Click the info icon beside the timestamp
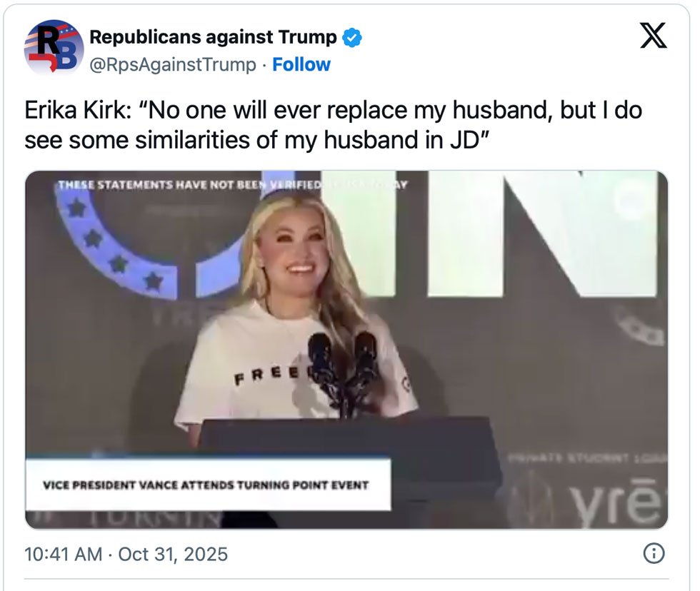 point(654,552)
